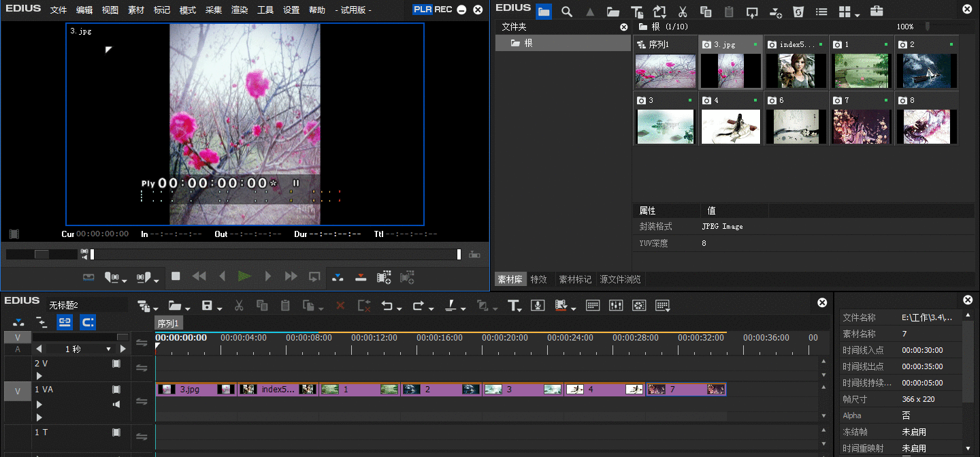Open the timeline scale dropdown showing 1 秒

(x=108, y=349)
